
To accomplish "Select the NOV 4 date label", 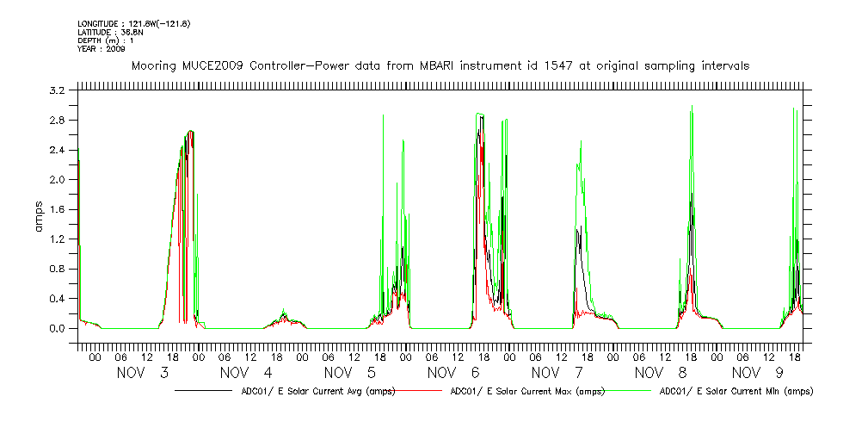I will 246,373.
